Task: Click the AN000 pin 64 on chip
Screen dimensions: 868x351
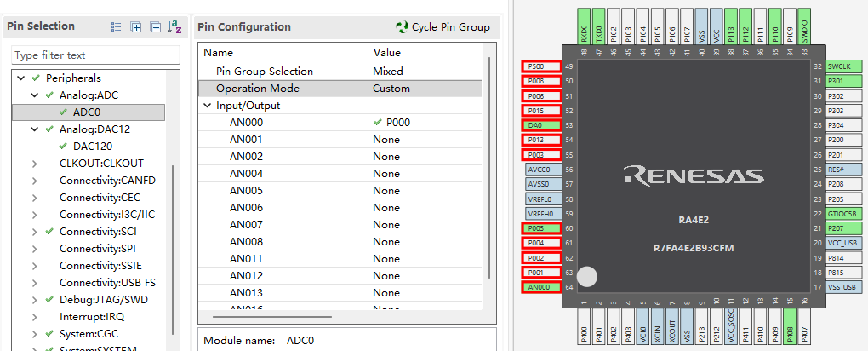Action: [540, 287]
